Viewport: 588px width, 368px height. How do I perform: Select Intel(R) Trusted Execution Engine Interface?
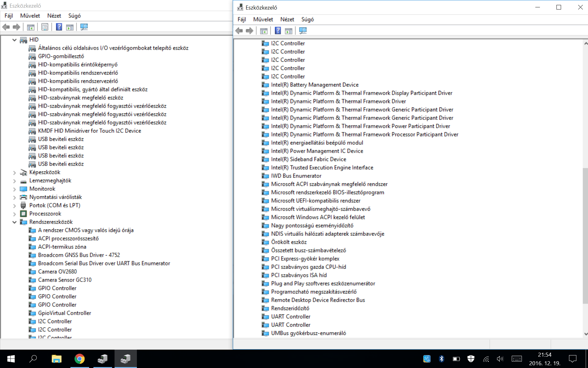click(322, 167)
